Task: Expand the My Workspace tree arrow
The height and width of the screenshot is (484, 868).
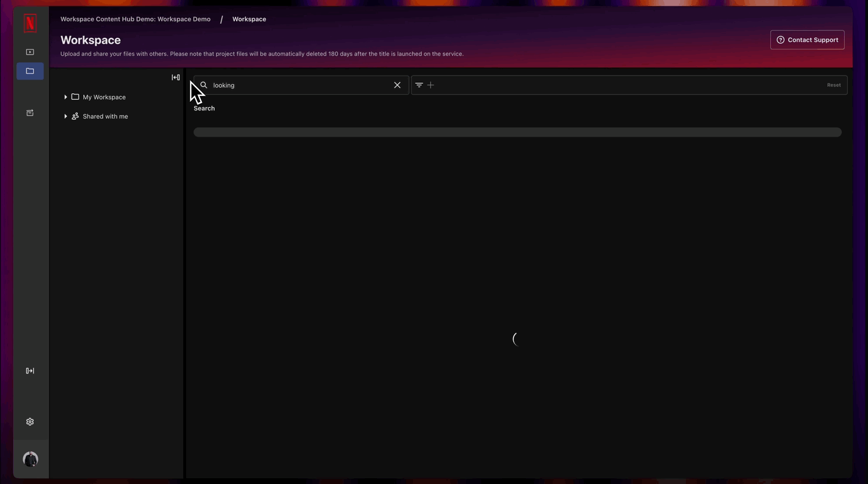Action: pos(66,97)
